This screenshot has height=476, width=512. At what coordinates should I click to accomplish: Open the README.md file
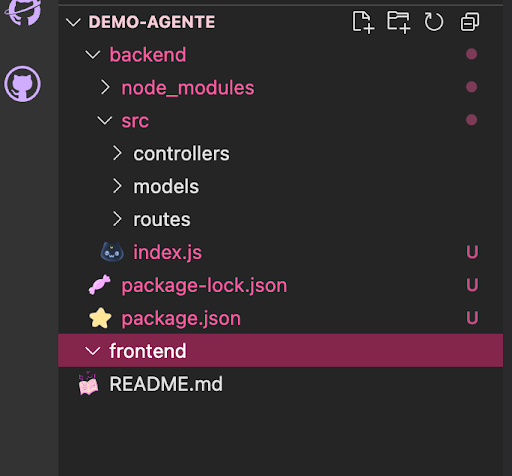(166, 384)
